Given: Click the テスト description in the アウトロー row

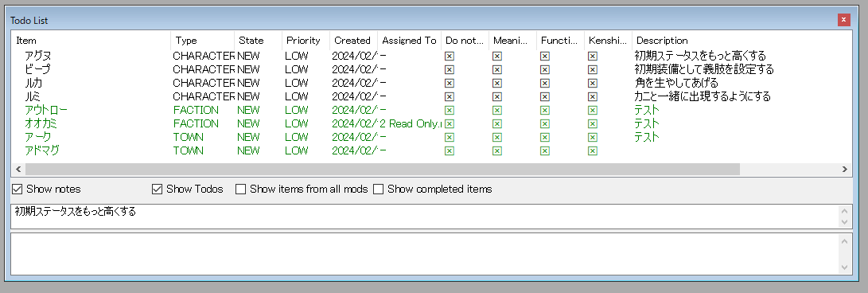Looking at the screenshot, I should 647,110.
